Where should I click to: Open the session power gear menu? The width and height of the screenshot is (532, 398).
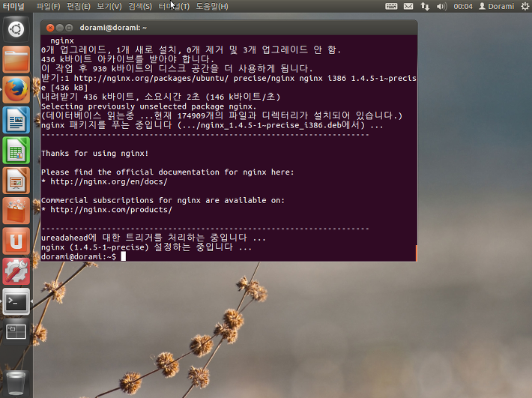click(525, 6)
